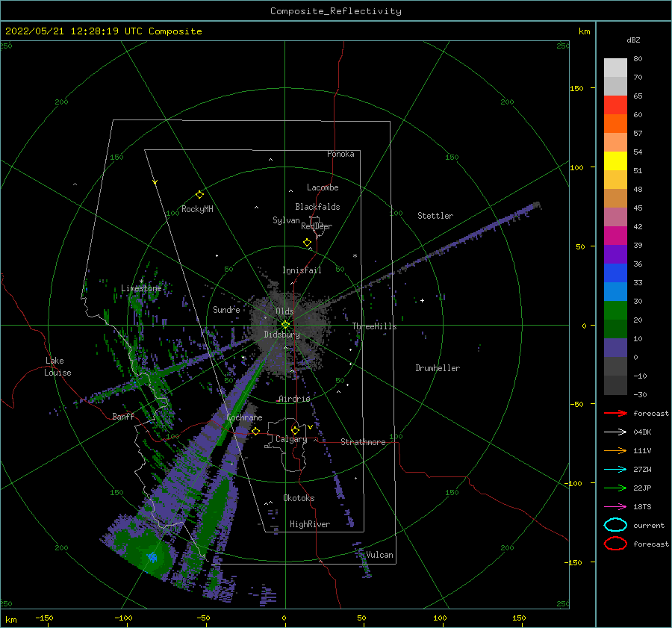This screenshot has width=672, height=628.
Task: Click the Drumheller city label
Action: pyautogui.click(x=438, y=368)
